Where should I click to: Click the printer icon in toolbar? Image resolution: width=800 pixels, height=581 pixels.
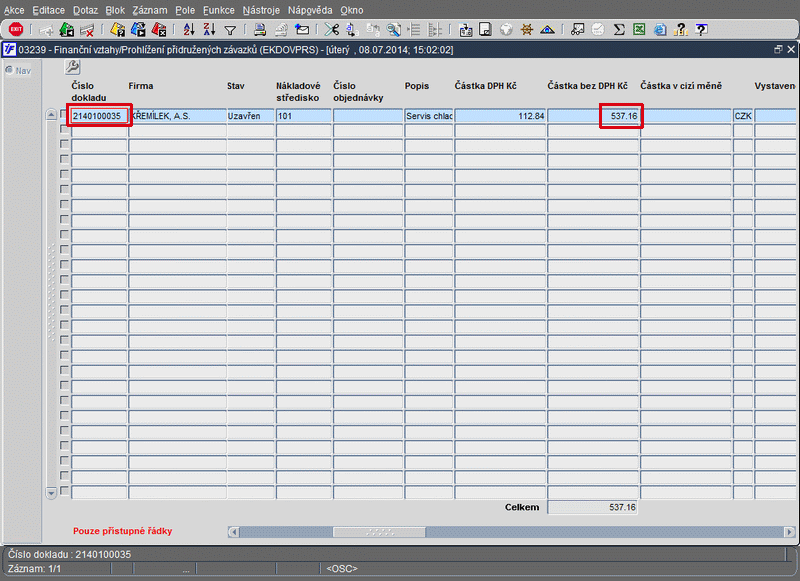(x=260, y=30)
